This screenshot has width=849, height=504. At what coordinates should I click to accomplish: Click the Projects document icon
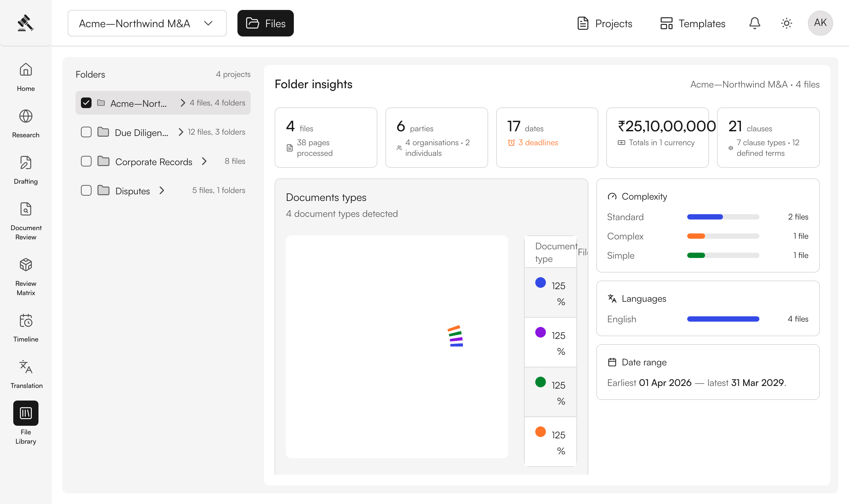(583, 23)
